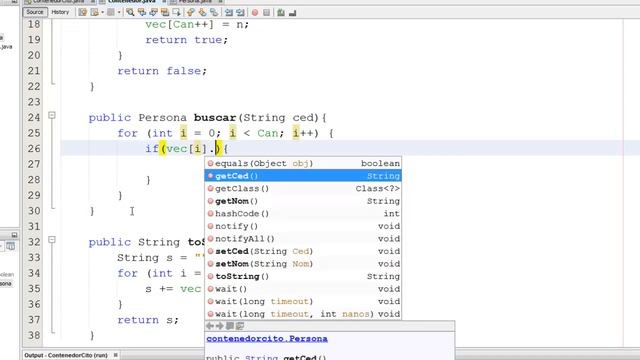This screenshot has height=360, width=640.
Task: Click line number 32 in gutter
Action: [34, 242]
